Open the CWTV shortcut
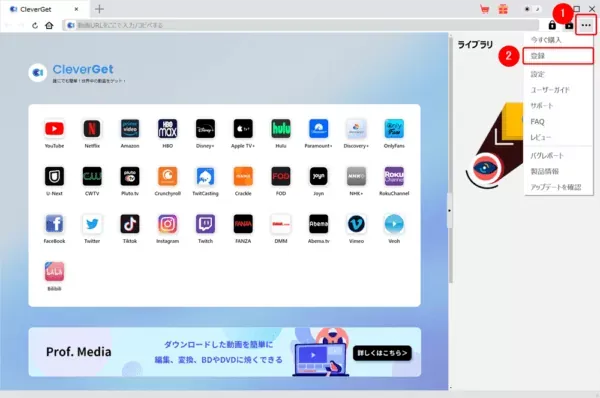 (x=92, y=176)
